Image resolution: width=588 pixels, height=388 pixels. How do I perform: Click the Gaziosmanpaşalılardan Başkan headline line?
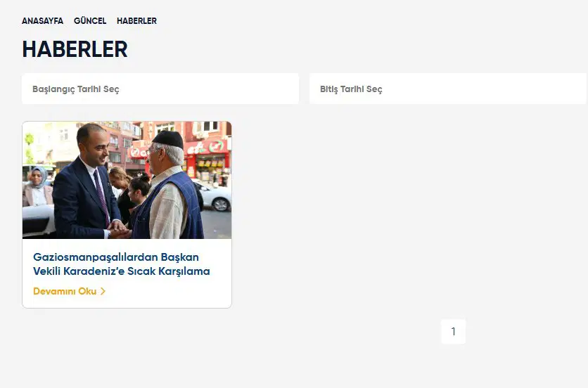click(116, 257)
